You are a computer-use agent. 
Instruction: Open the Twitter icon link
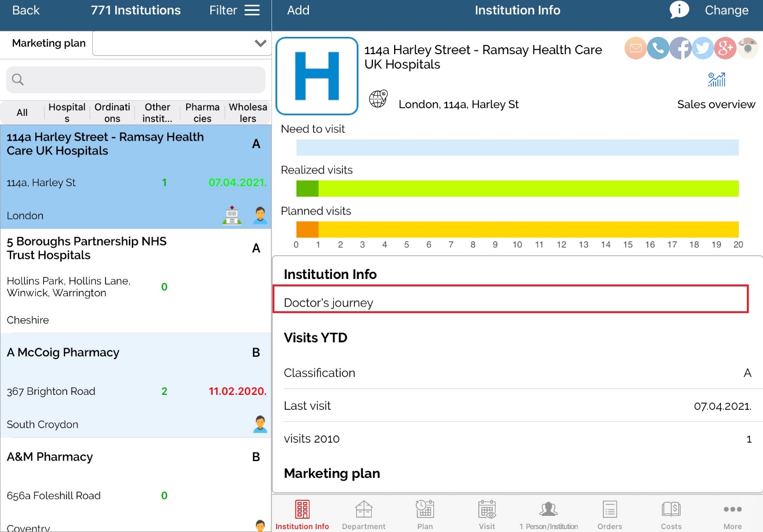[x=702, y=48]
